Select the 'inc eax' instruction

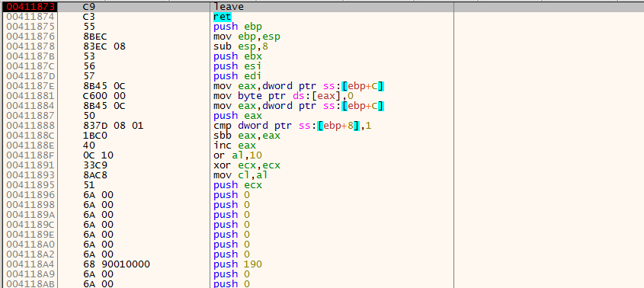click(x=235, y=146)
